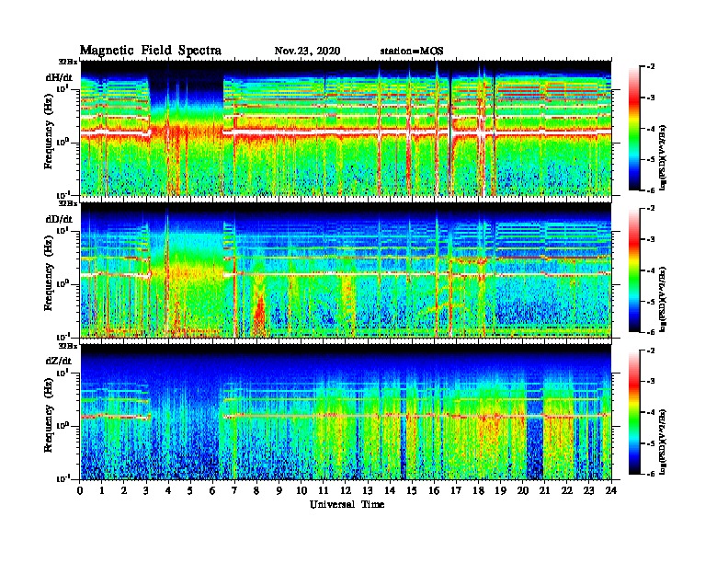Click the color bar beside the dH/dt panel
This screenshot has width=728, height=563.
coord(634,129)
